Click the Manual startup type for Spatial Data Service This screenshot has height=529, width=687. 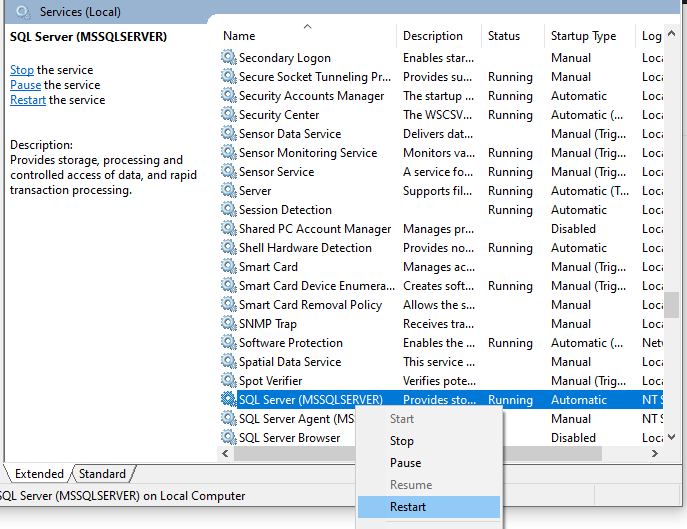(571, 362)
